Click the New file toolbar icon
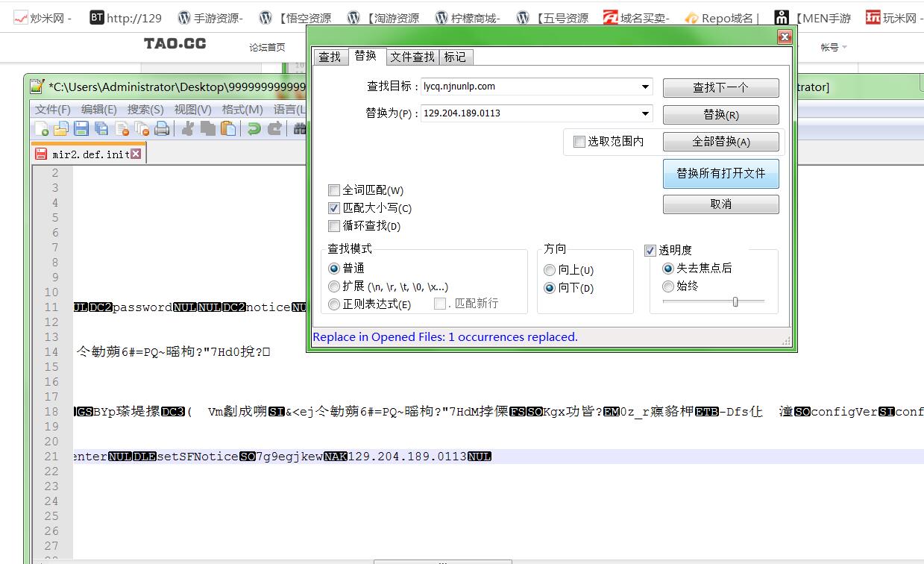Viewport: 924px width, 564px height. [x=43, y=129]
